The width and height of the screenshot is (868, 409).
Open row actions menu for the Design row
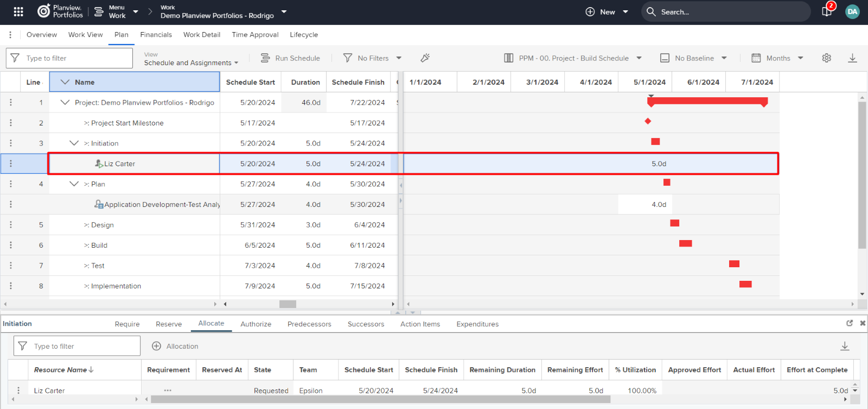click(x=10, y=225)
